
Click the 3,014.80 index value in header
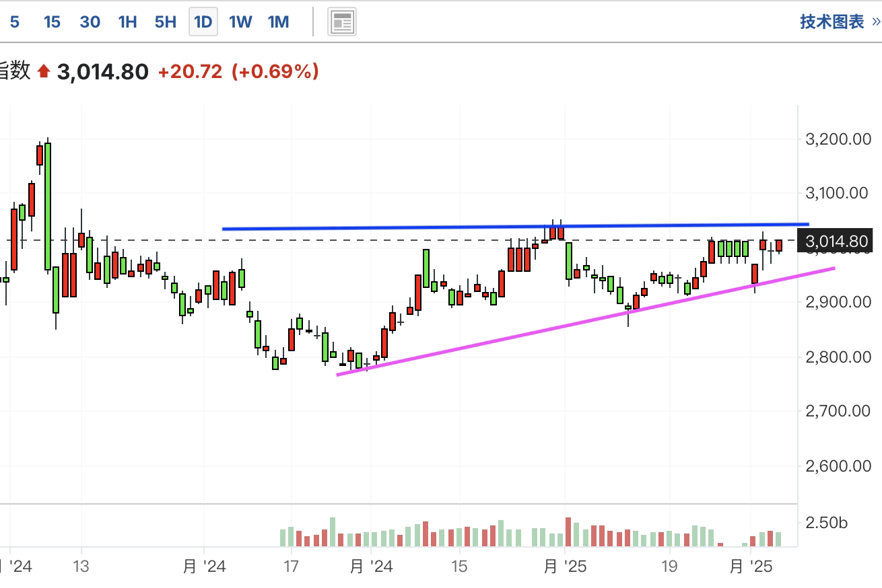pyautogui.click(x=102, y=71)
